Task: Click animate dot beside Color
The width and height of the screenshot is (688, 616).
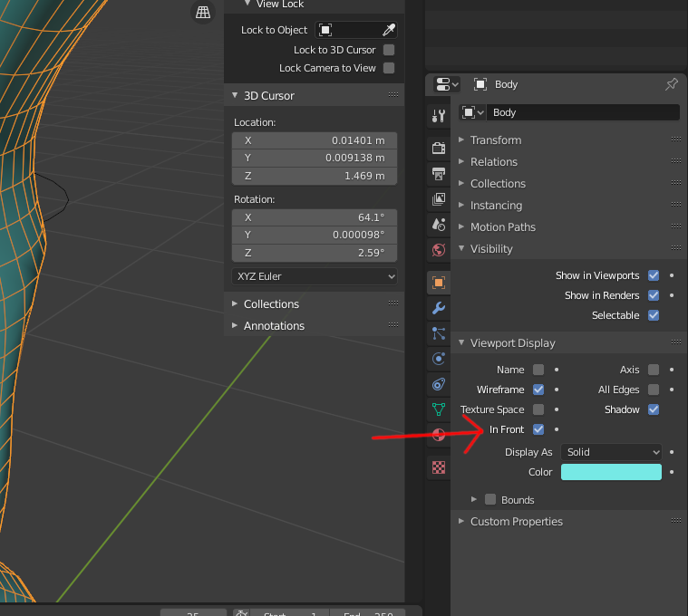Action: point(672,472)
